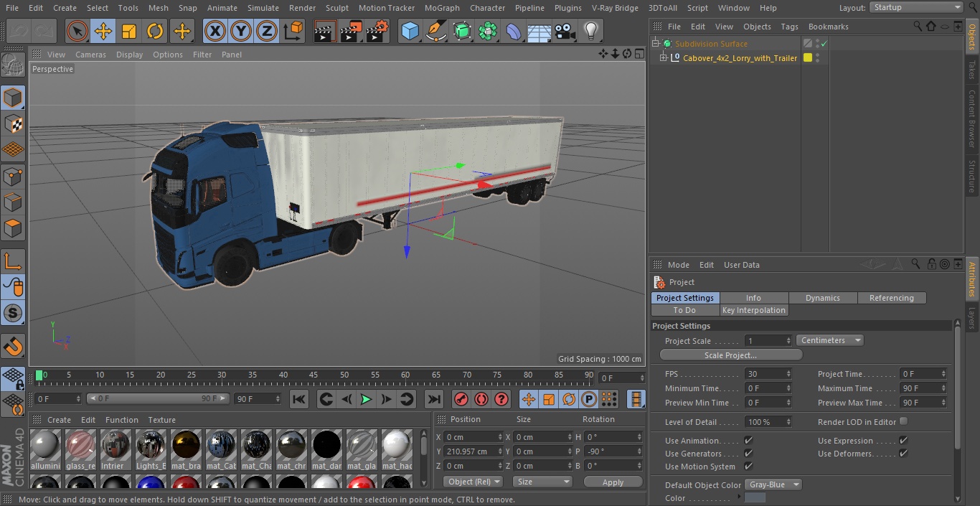Toggle Y axis lock
Image resolution: width=980 pixels, height=506 pixels.
(241, 31)
